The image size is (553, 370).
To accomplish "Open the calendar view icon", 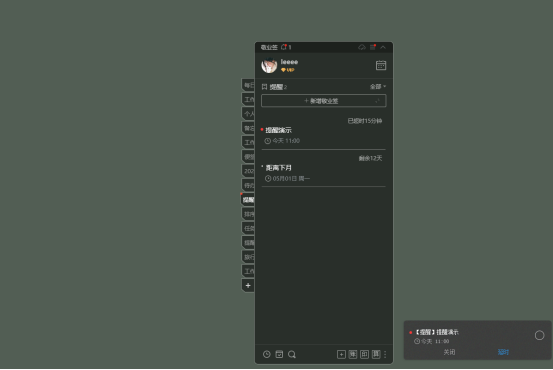I will (x=381, y=66).
